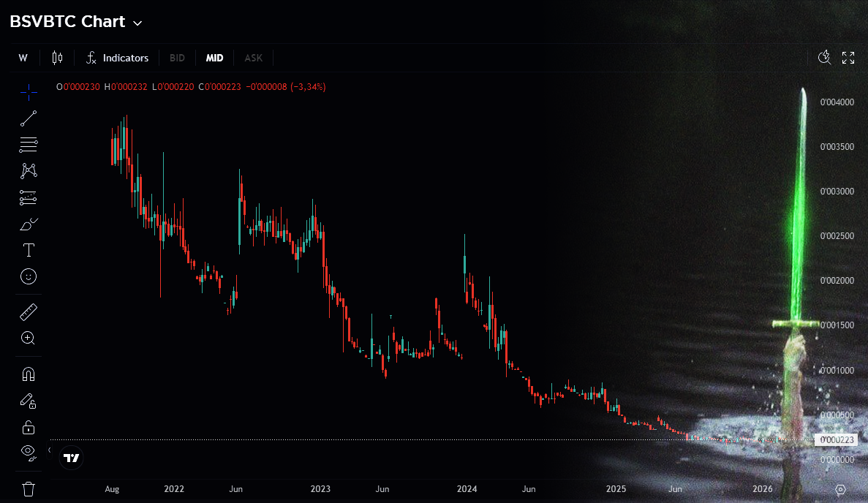Open the W timeframe interval selector
Screen dimensions: 868x503
point(23,58)
